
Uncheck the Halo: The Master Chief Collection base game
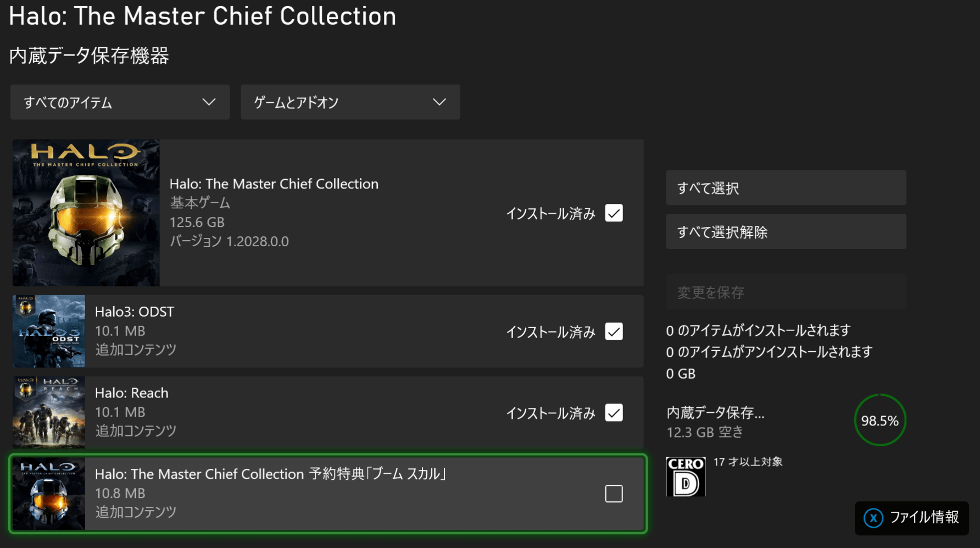614,213
